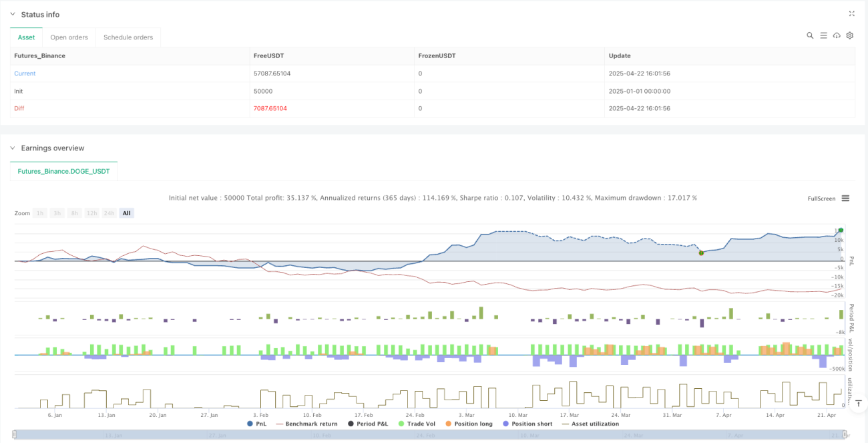868x443 pixels.
Task: Click the cloud download icon
Action: [x=837, y=35]
